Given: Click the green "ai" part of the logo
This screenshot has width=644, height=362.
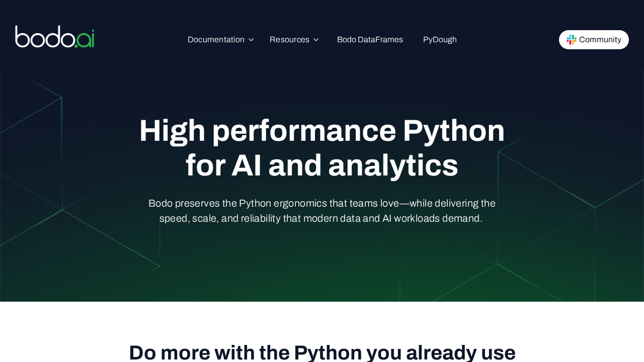Looking at the screenshot, I should click(87, 39).
